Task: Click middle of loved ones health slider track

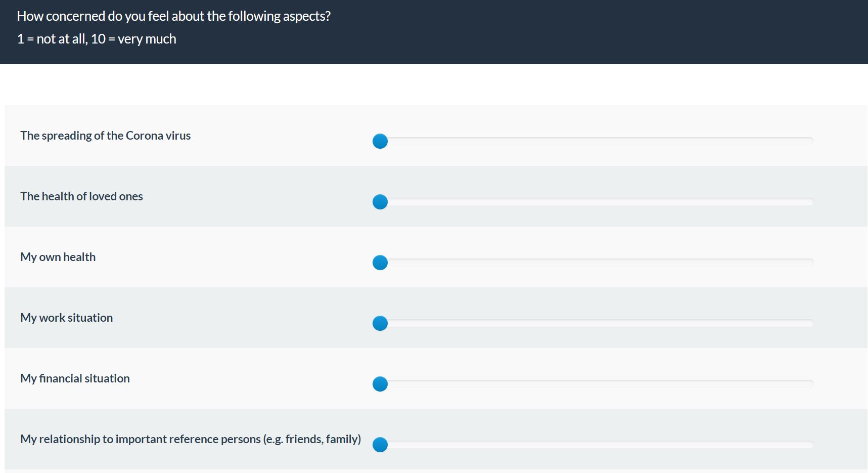Action: [x=597, y=201]
